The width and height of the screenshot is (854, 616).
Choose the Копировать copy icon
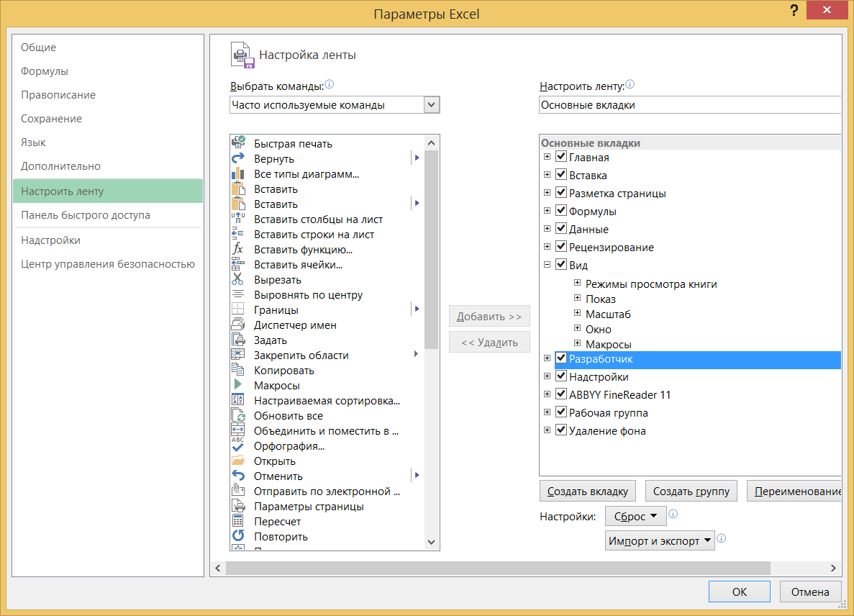[x=238, y=371]
